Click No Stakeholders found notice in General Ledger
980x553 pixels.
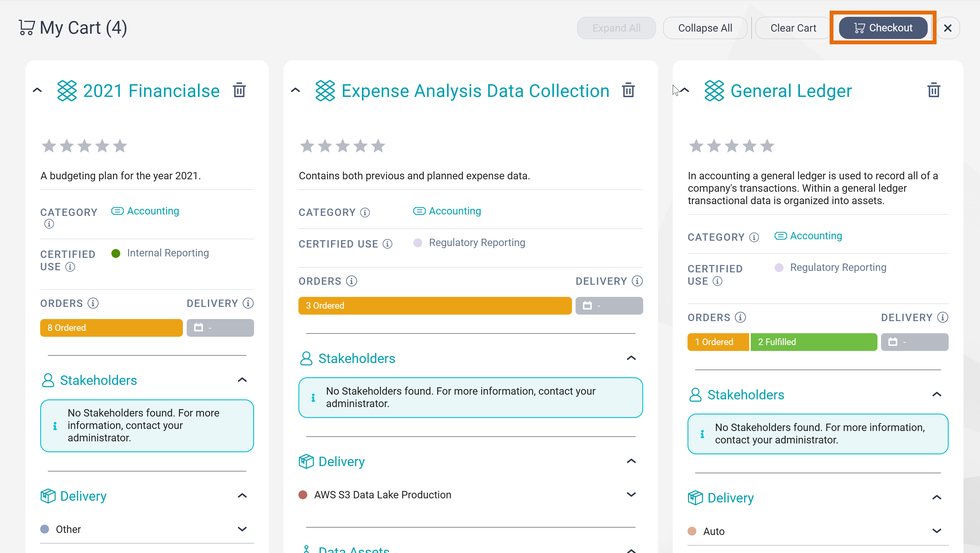(x=818, y=434)
